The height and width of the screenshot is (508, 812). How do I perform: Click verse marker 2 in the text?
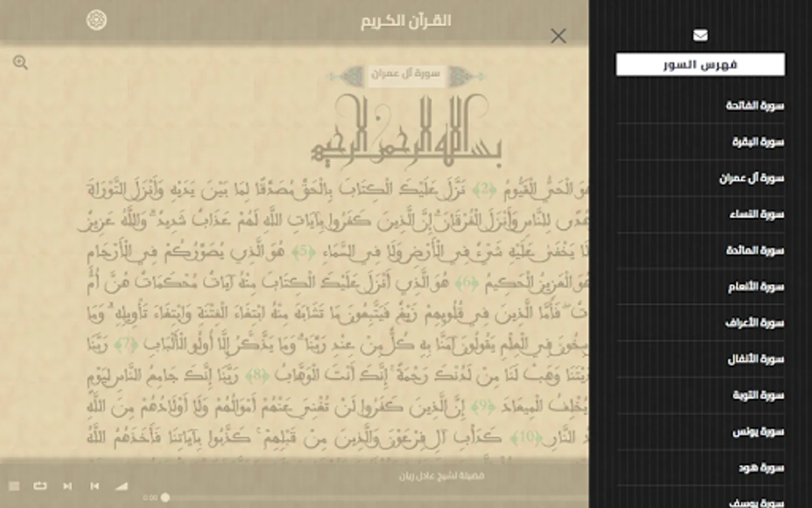(485, 190)
